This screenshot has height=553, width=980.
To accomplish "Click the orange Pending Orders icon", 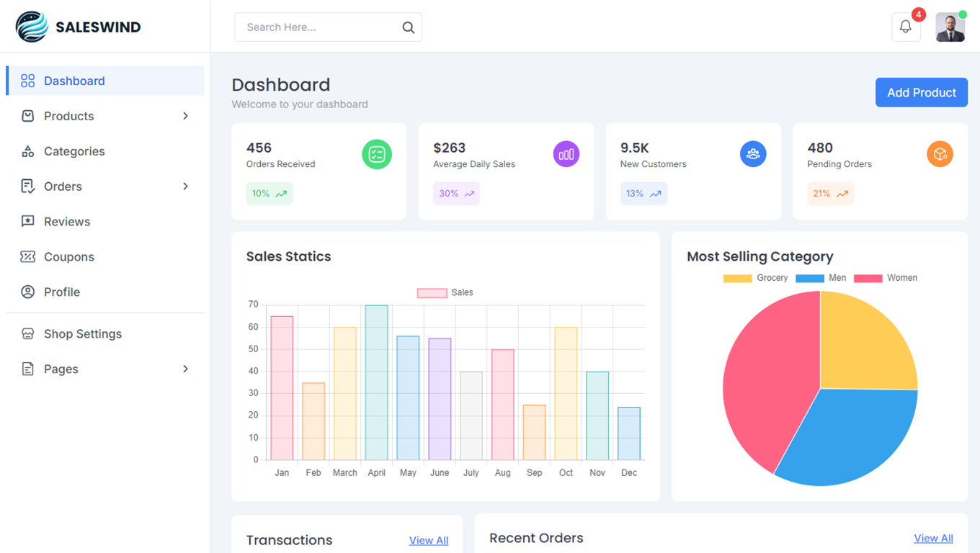I will 940,154.
